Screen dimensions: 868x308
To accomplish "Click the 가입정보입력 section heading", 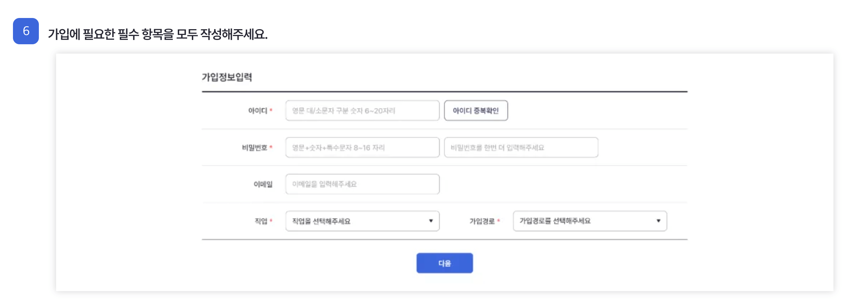I will (227, 76).
